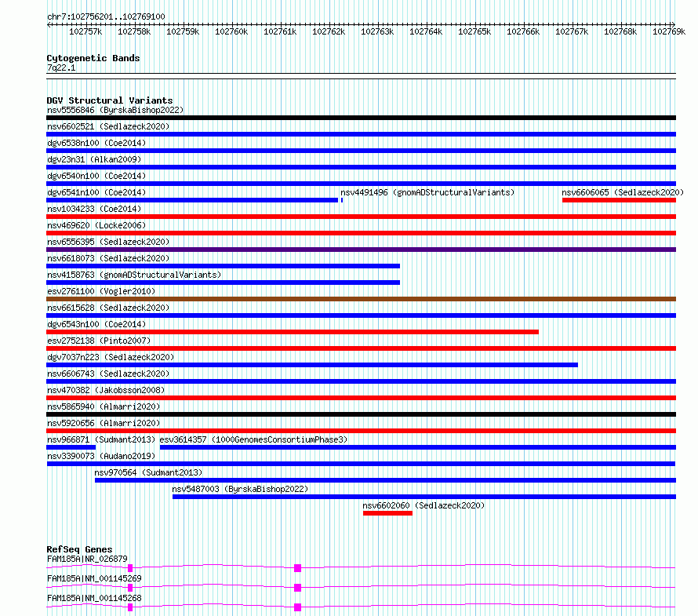Click the nsv3390073 (Audano2019) label
The height and width of the screenshot is (616, 698).
(x=101, y=456)
